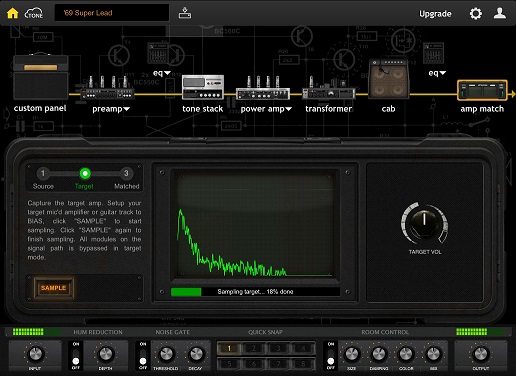516x376 pixels.
Task: Click the room control SIZE knob
Action: pos(351,354)
